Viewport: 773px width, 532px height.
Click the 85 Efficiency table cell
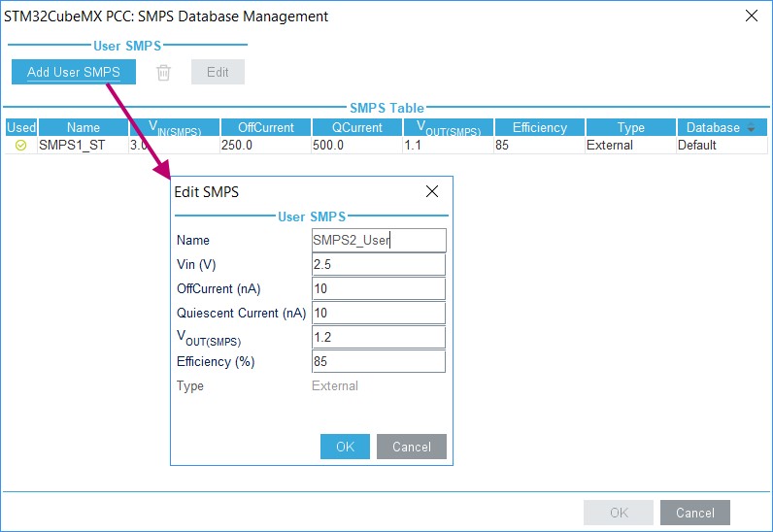pyautogui.click(x=540, y=146)
